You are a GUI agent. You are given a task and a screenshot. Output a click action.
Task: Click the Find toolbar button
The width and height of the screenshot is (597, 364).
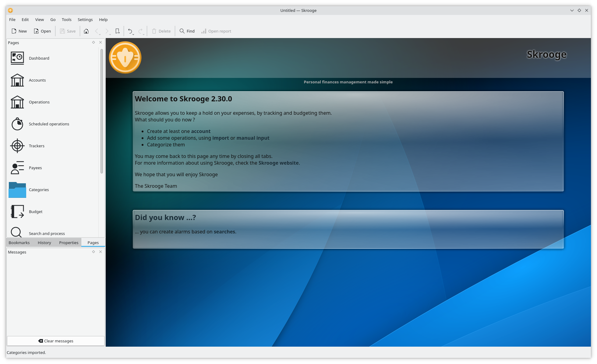point(187,31)
